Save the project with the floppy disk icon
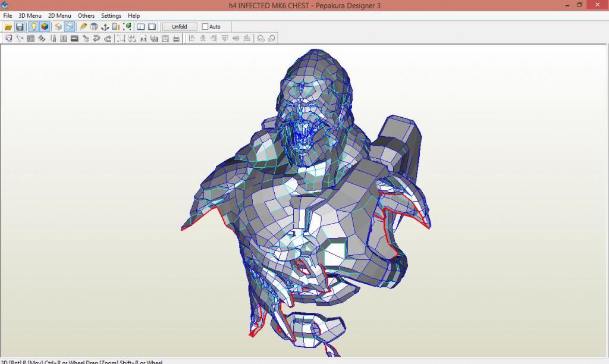This screenshot has width=609, height=364. [x=20, y=27]
